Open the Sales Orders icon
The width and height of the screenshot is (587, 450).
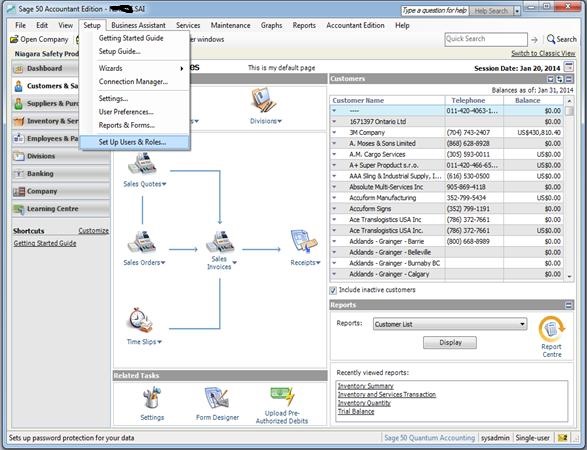pos(142,243)
